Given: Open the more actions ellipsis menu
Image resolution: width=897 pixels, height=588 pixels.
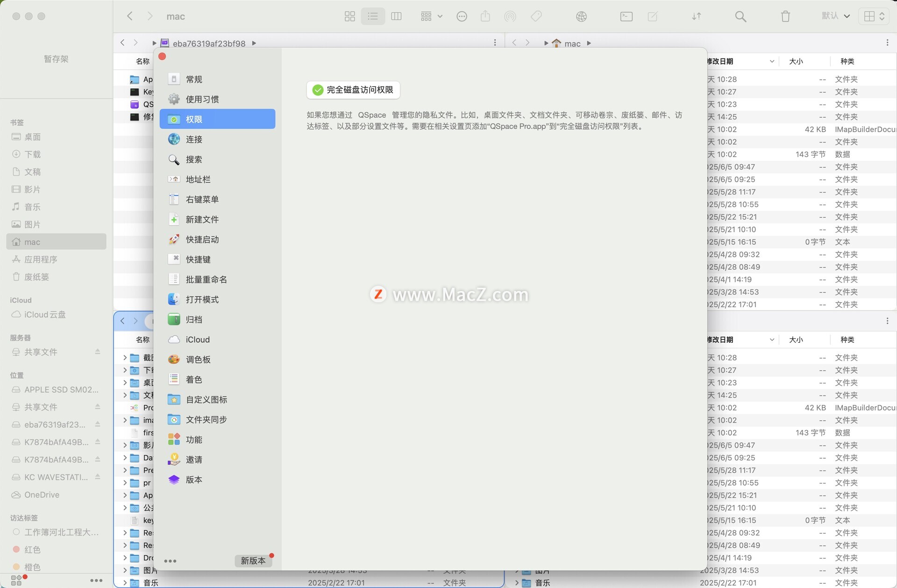Looking at the screenshot, I should coord(462,16).
